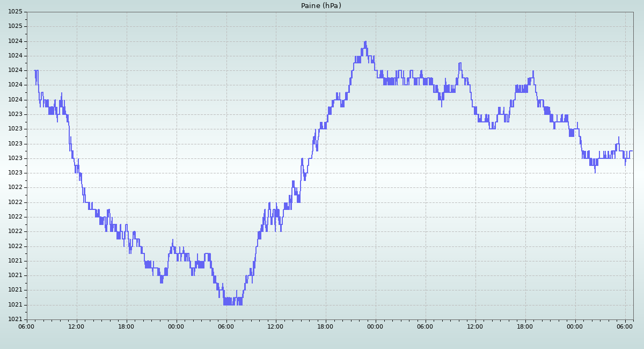Choose the third 12:00 time axis label

pyautogui.click(x=475, y=326)
